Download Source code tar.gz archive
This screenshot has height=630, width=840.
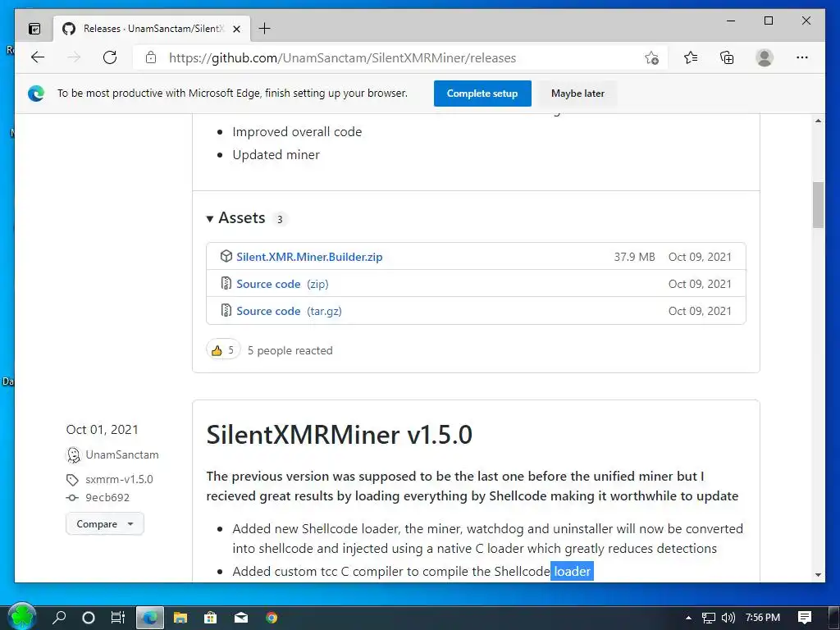click(x=289, y=311)
